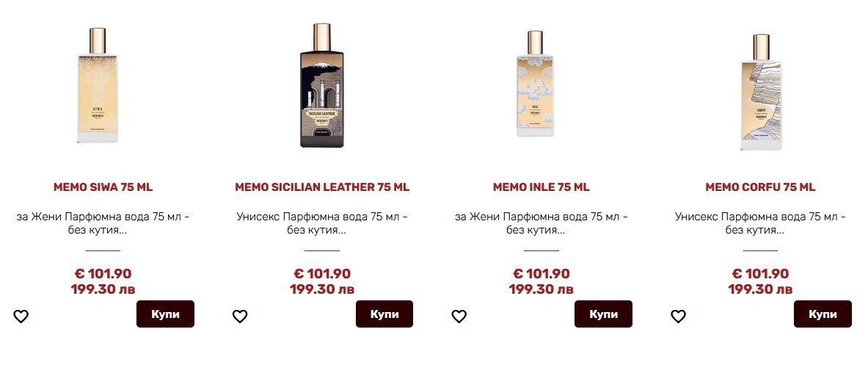Click Memo Corfu price 199.30 лв
868x365 pixels.
click(760, 289)
